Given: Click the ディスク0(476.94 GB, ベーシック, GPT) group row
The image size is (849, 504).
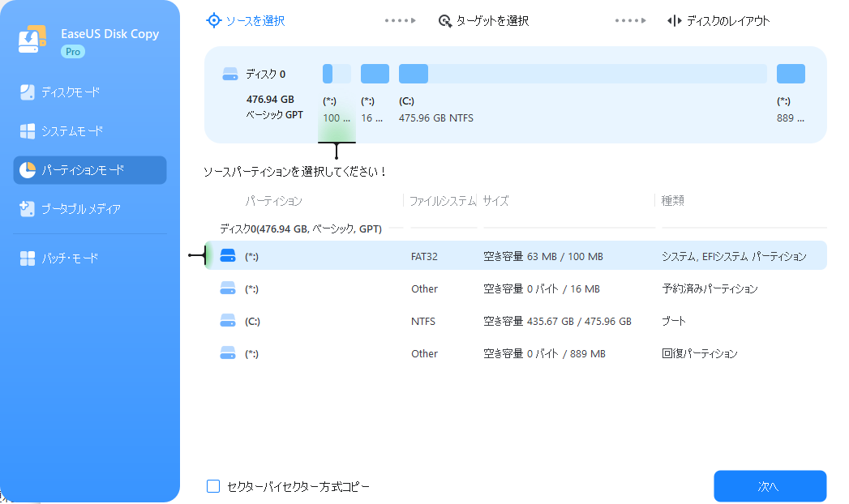Looking at the screenshot, I should pos(301,229).
